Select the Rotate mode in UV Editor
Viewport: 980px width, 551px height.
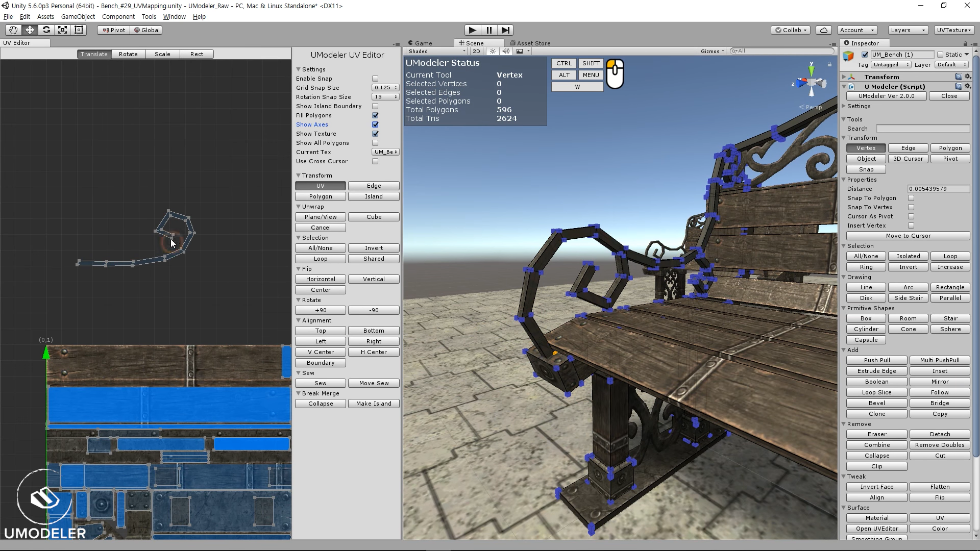pyautogui.click(x=128, y=54)
